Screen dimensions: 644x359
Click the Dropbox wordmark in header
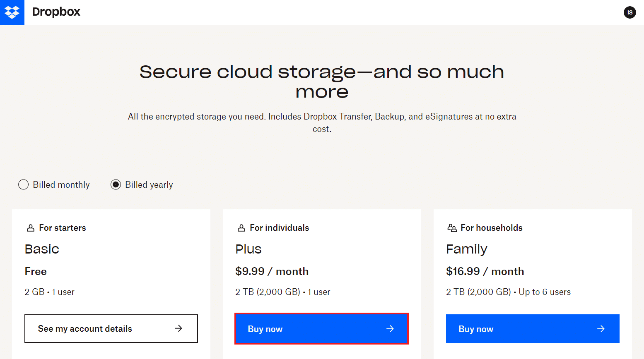point(56,12)
